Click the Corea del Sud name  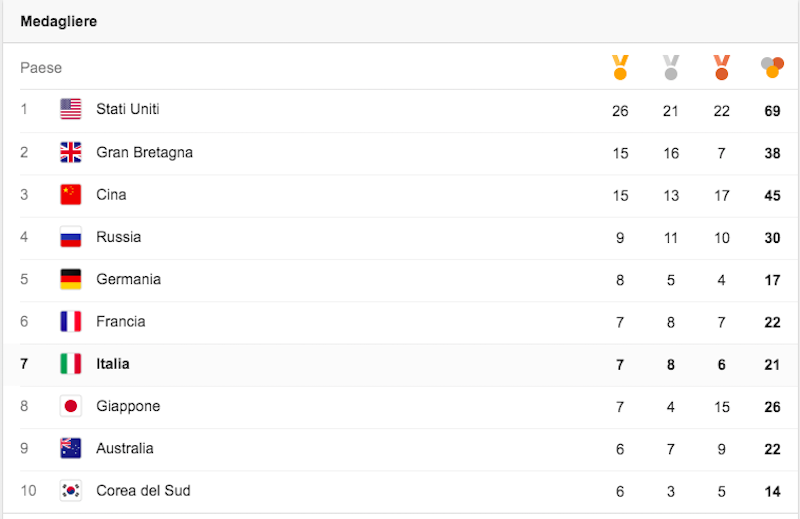point(143,490)
